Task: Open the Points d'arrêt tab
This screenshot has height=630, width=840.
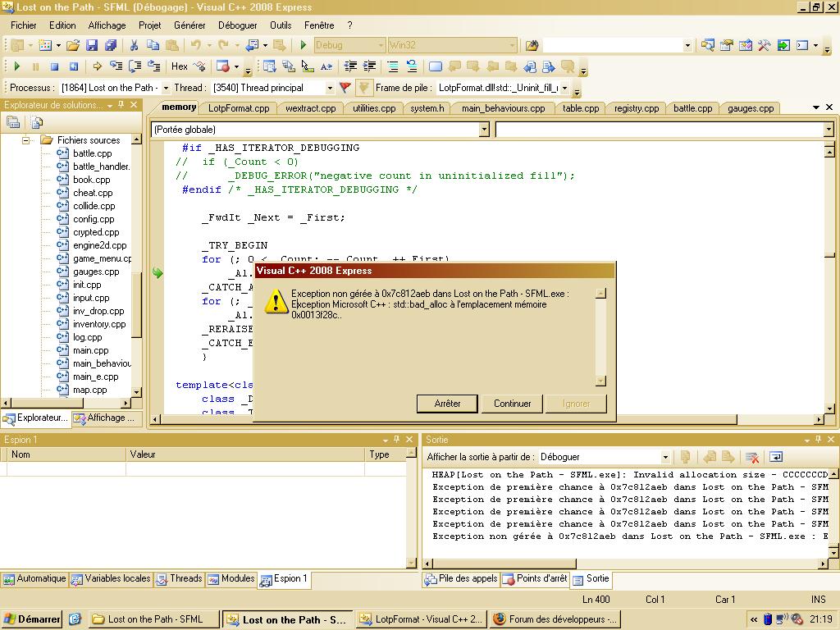Action: (536, 578)
